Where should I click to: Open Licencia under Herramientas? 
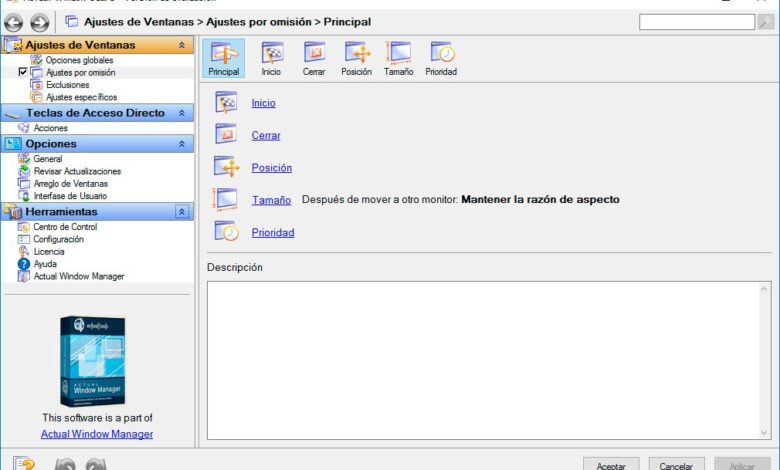(49, 252)
